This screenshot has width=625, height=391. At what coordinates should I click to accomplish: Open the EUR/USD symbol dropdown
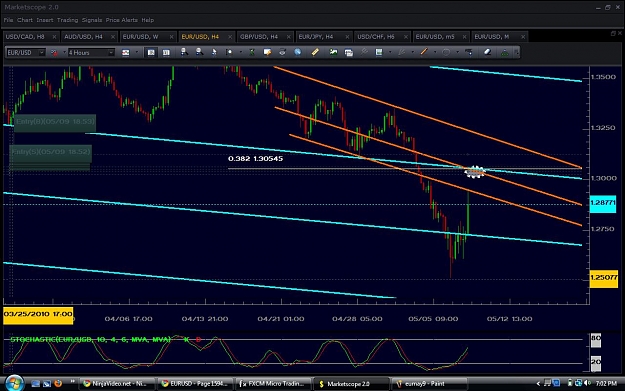point(41,53)
